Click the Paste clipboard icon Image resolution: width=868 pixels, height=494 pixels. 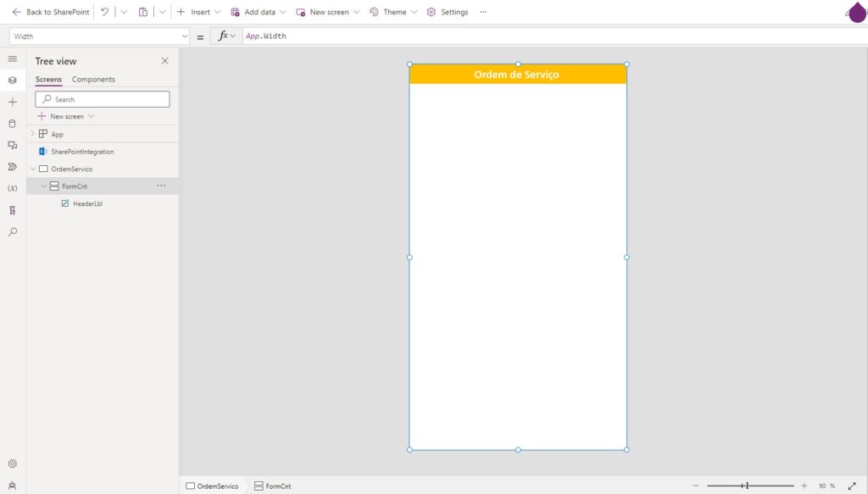click(143, 12)
